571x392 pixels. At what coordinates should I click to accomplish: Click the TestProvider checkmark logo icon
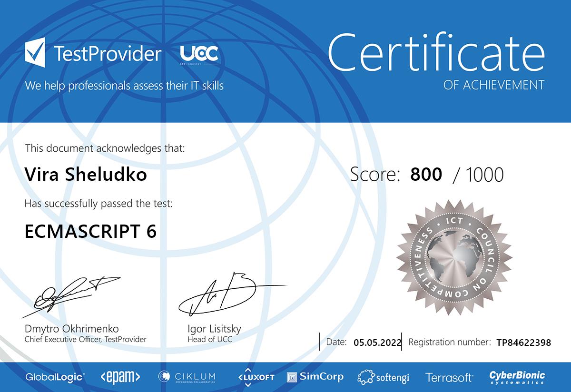(35, 53)
